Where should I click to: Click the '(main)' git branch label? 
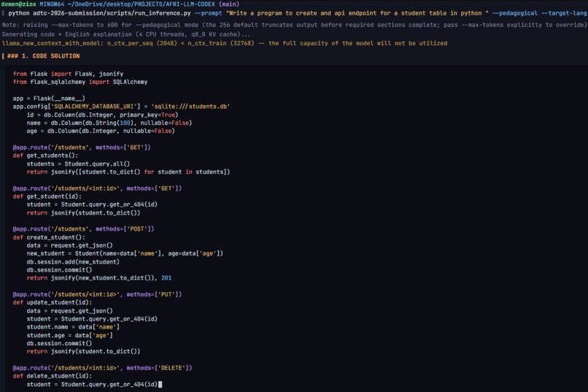tap(229, 4)
